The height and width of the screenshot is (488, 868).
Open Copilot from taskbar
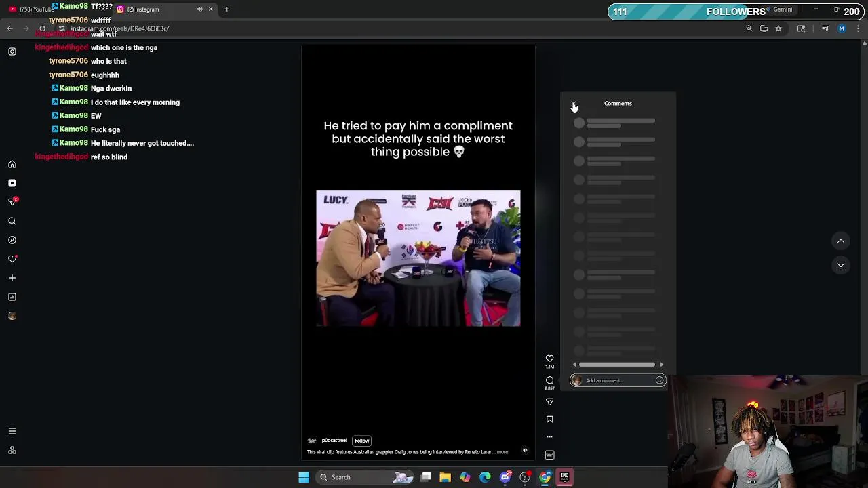point(465,477)
